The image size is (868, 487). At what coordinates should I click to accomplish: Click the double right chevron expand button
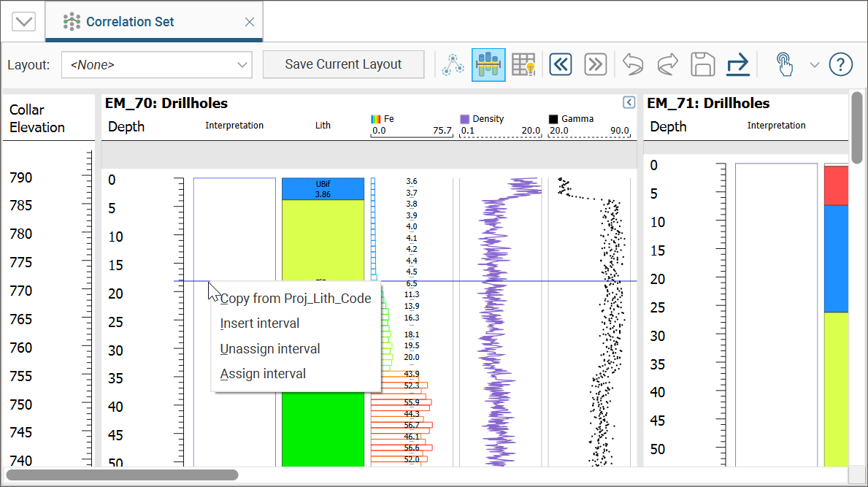596,65
